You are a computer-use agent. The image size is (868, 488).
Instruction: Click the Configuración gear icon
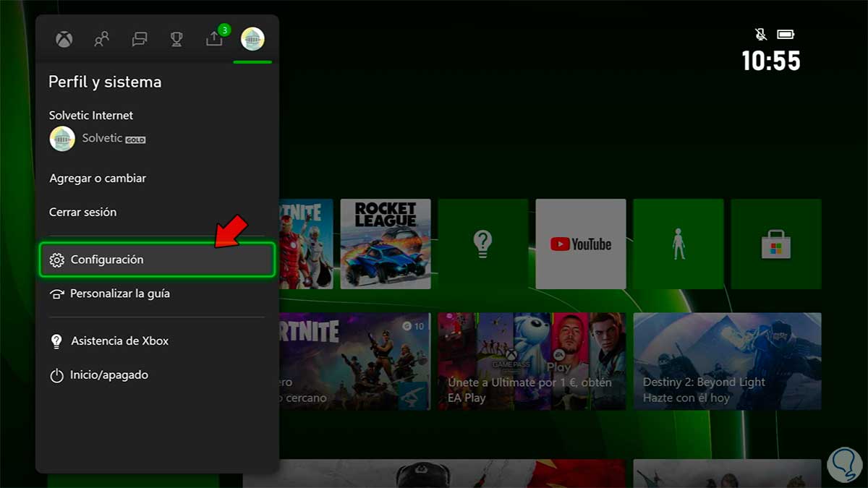56,260
